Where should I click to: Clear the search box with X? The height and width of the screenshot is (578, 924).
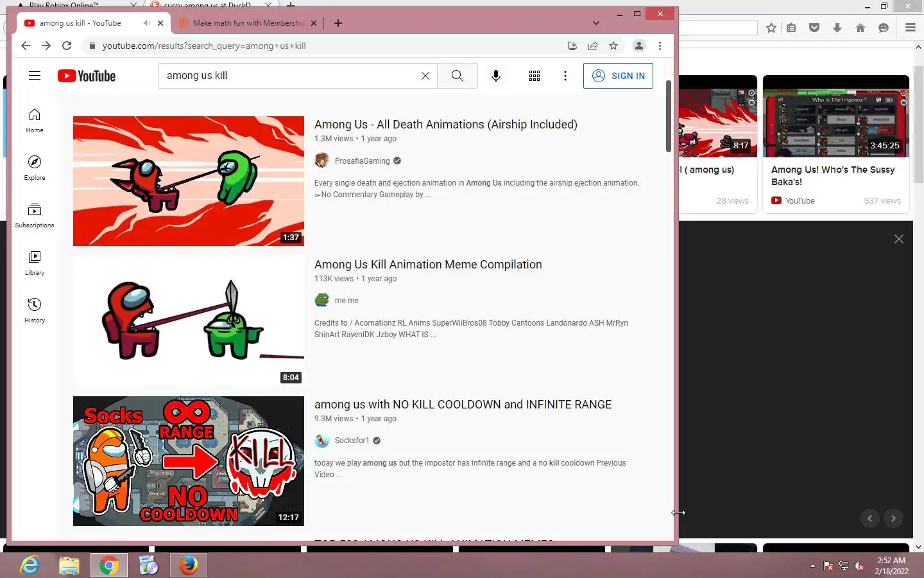[425, 76]
